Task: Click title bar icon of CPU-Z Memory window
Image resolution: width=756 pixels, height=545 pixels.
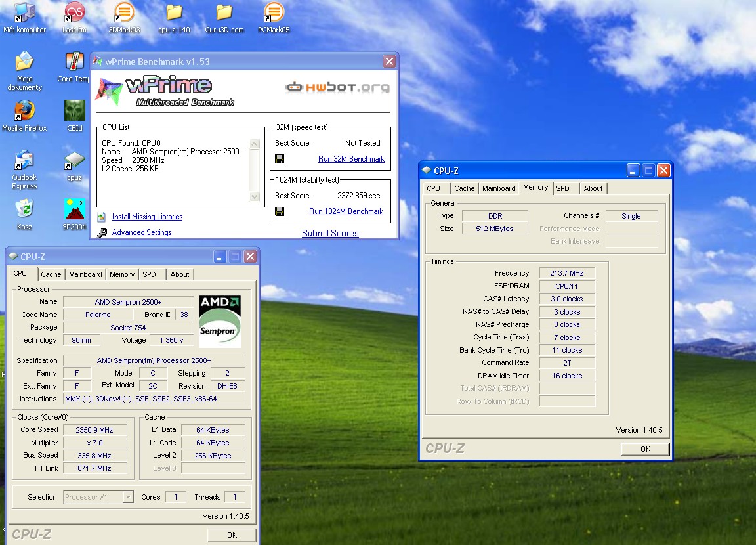Action: click(426, 170)
